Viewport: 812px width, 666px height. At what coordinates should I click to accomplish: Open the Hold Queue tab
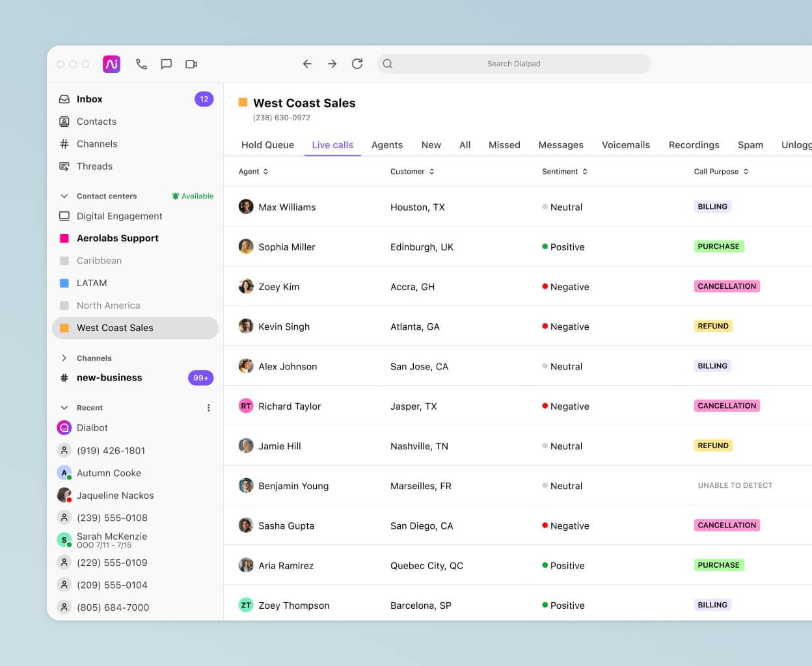[x=267, y=145]
